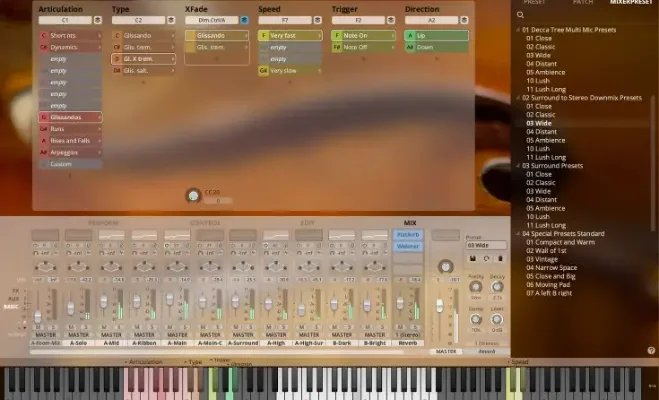Toggle the Platform button in MIX section
Viewport: 659px width, 400px height.
(409, 234)
